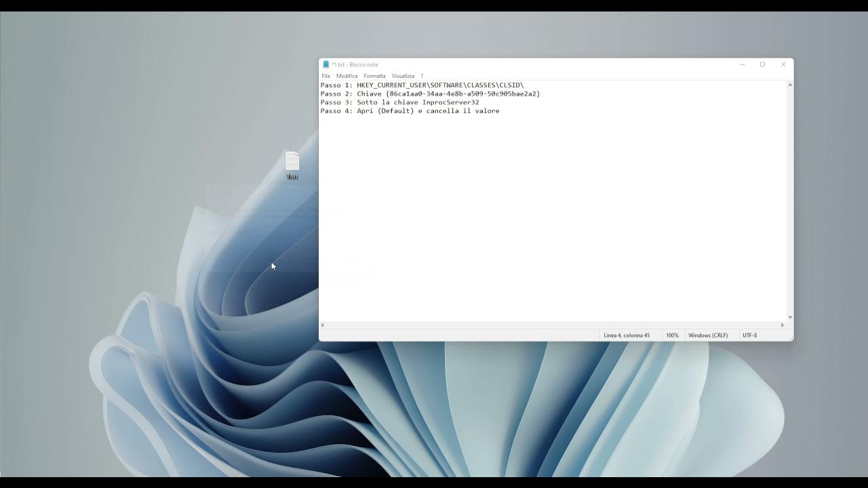The width and height of the screenshot is (868, 488).
Task: Open the File menu
Action: [326, 76]
